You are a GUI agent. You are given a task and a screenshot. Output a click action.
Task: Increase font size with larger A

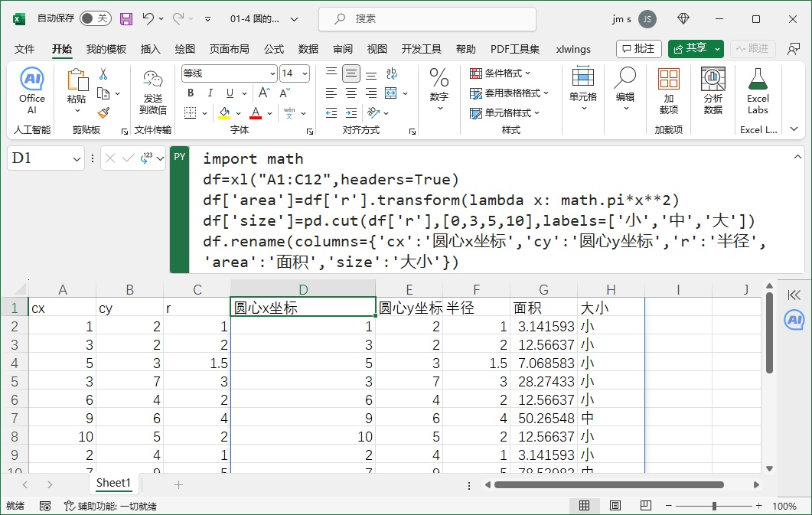pos(264,93)
